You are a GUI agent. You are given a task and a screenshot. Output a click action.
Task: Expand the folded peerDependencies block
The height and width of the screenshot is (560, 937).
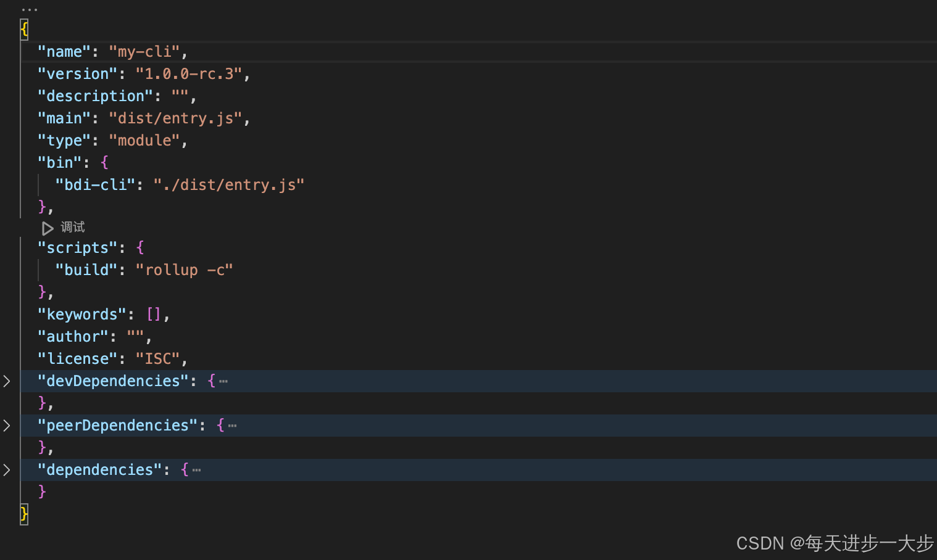tap(7, 426)
